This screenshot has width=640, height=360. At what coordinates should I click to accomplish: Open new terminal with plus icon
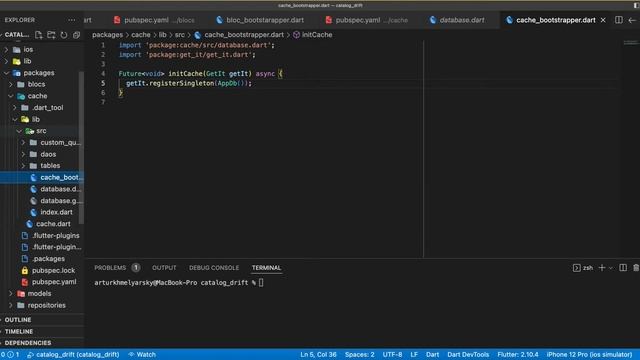point(602,268)
